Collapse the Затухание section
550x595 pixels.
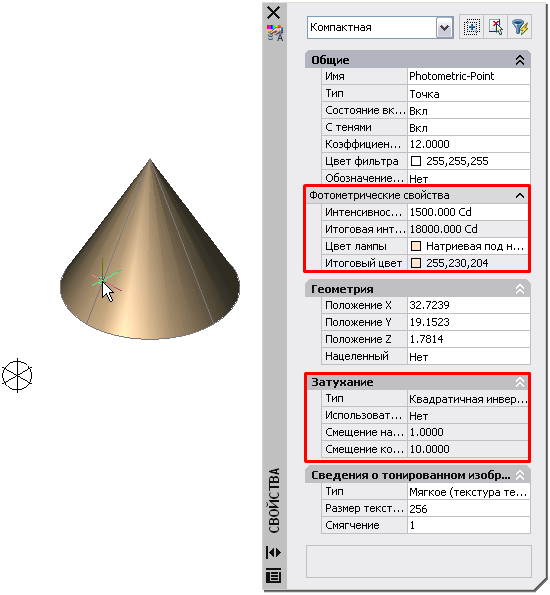click(x=520, y=382)
